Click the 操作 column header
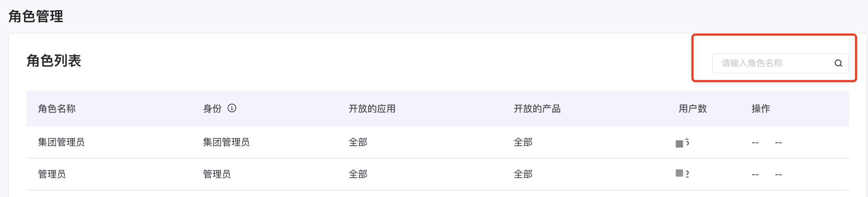 pyautogui.click(x=761, y=109)
